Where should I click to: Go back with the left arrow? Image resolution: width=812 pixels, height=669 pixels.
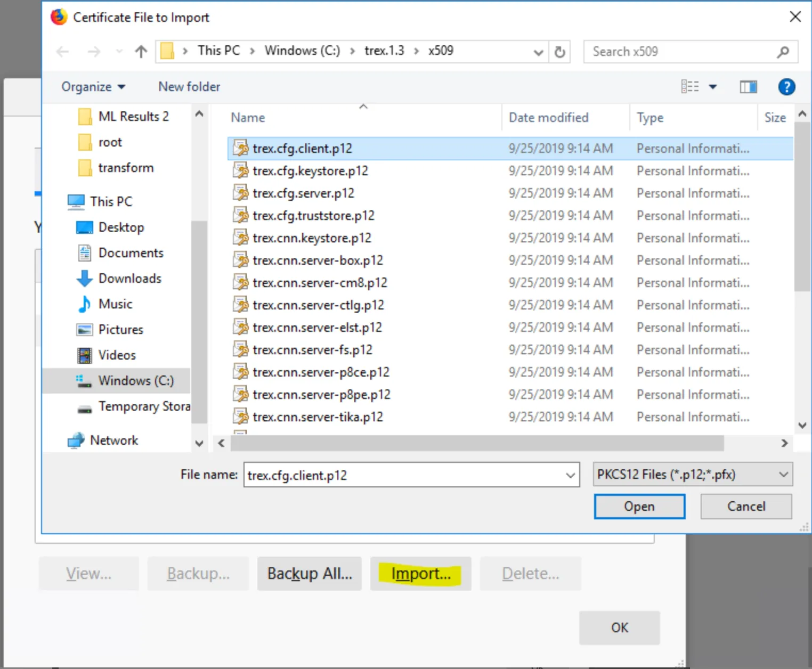(x=63, y=52)
